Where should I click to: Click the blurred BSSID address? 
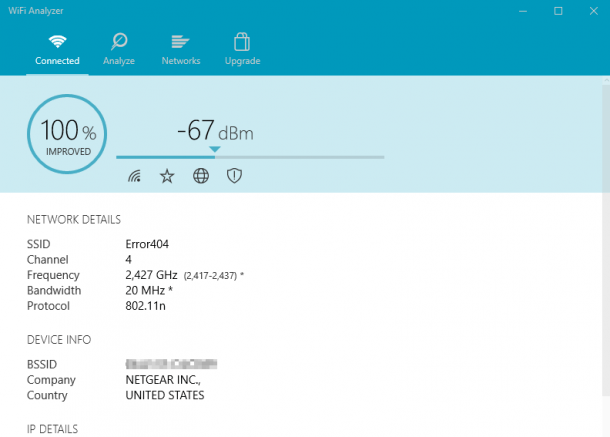[172, 364]
